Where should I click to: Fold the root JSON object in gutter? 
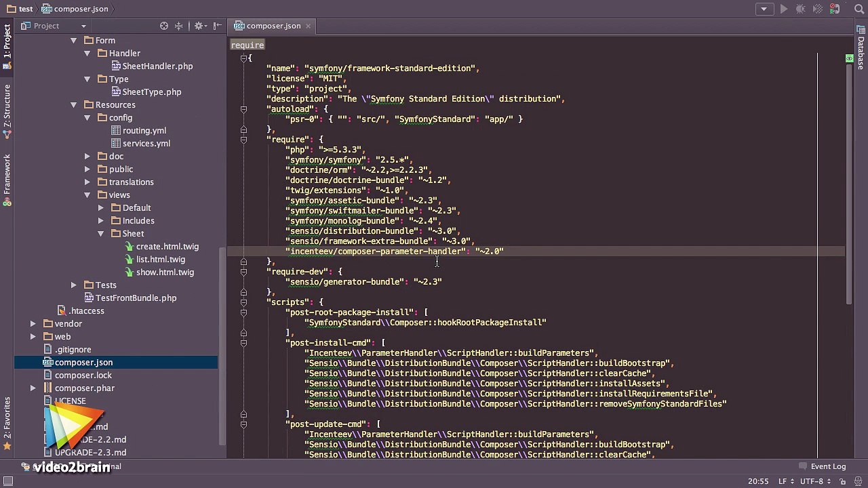click(x=243, y=58)
